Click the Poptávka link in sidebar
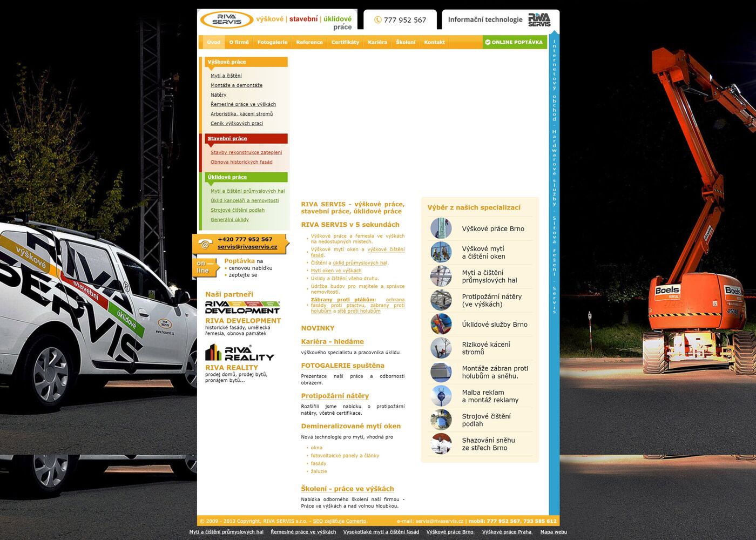 point(239,261)
